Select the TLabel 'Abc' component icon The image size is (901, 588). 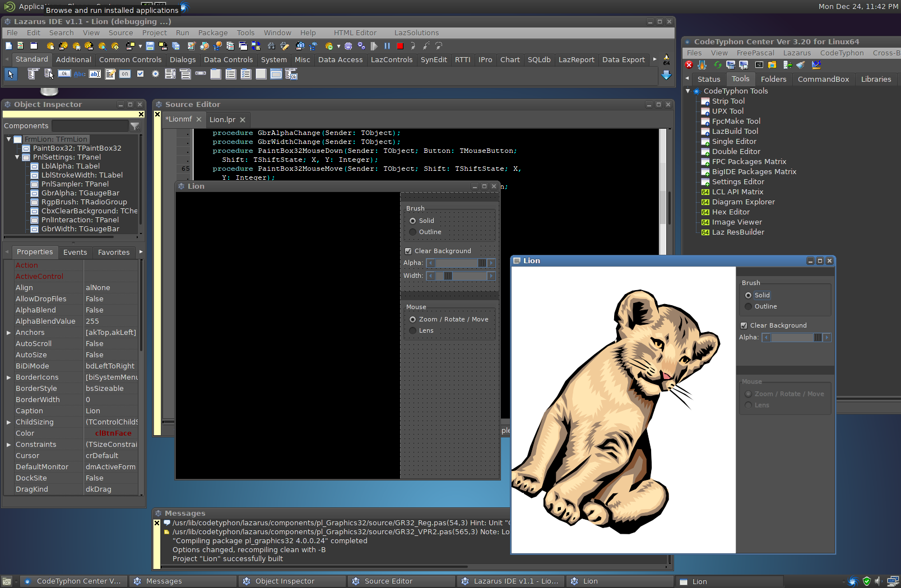(x=80, y=74)
